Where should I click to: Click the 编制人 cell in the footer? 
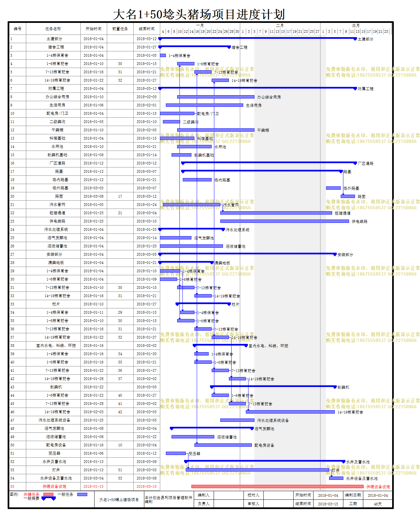coord(204,495)
